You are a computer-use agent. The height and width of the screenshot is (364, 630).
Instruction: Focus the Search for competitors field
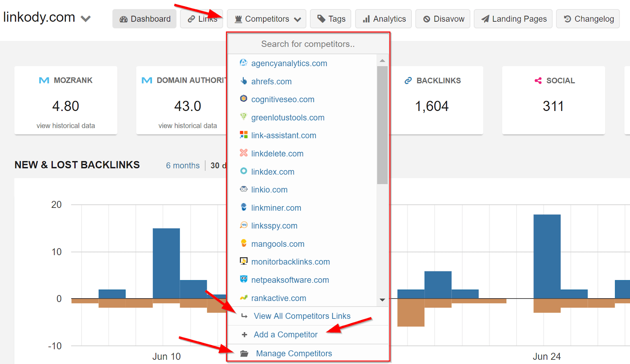(308, 44)
